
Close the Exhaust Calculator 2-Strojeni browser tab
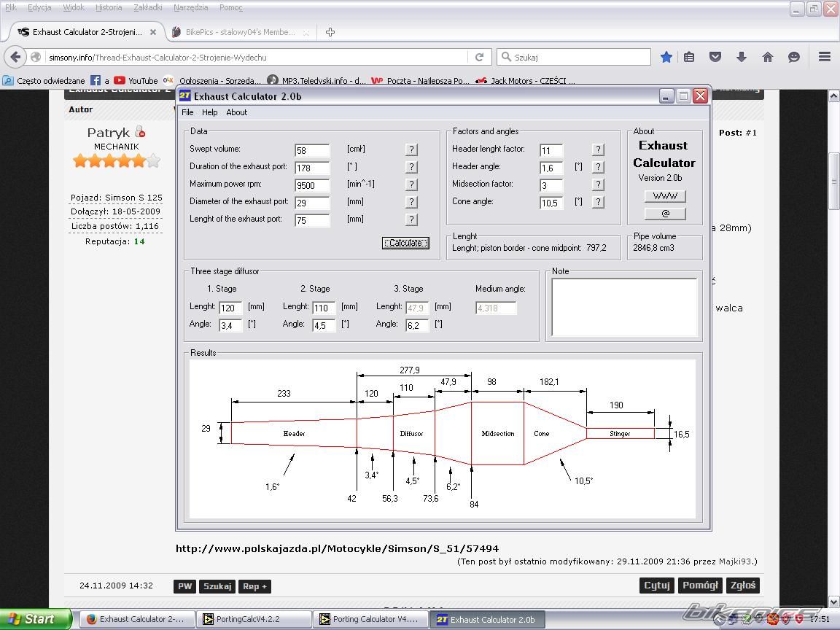[152, 32]
